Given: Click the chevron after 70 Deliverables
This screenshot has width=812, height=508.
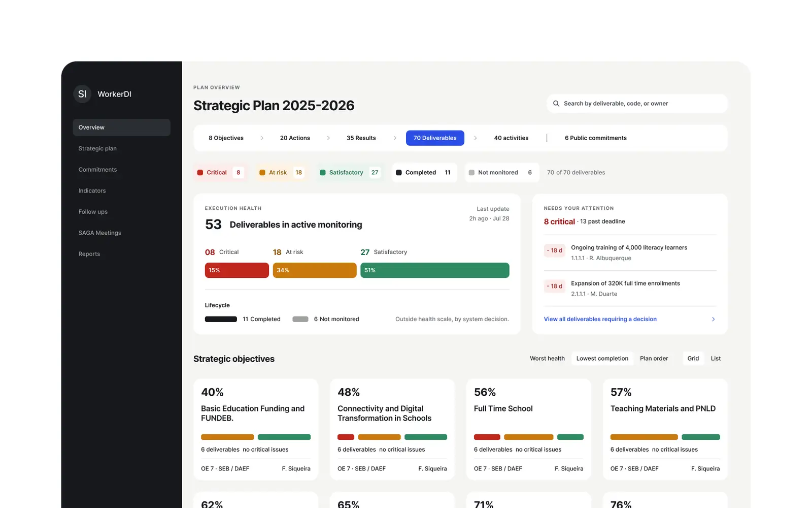Looking at the screenshot, I should tap(476, 138).
